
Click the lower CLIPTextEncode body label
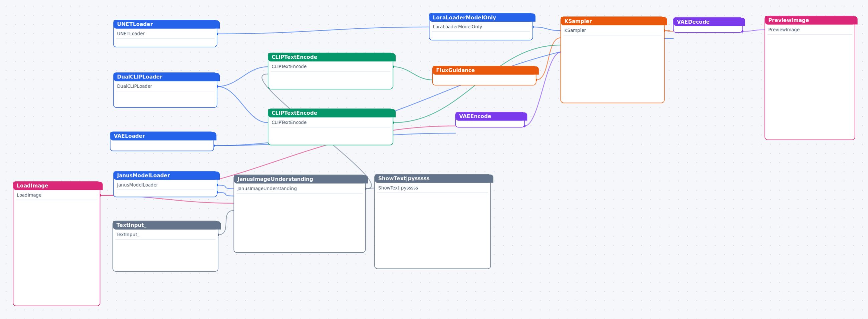289,122
